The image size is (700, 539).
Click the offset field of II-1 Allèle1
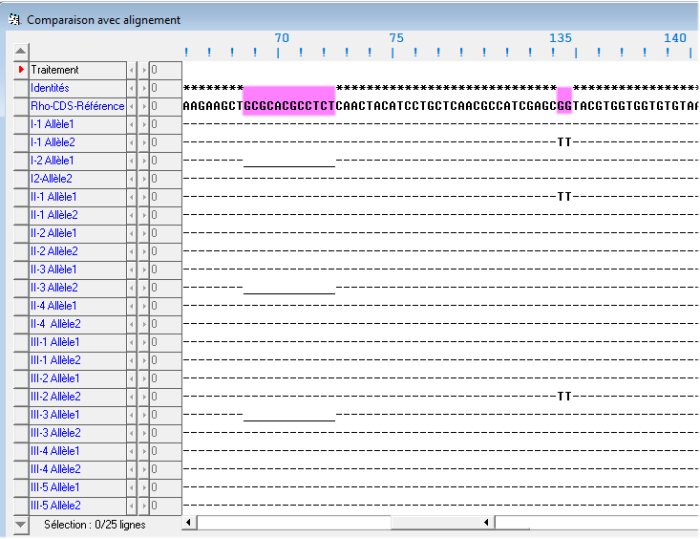[x=165, y=197]
